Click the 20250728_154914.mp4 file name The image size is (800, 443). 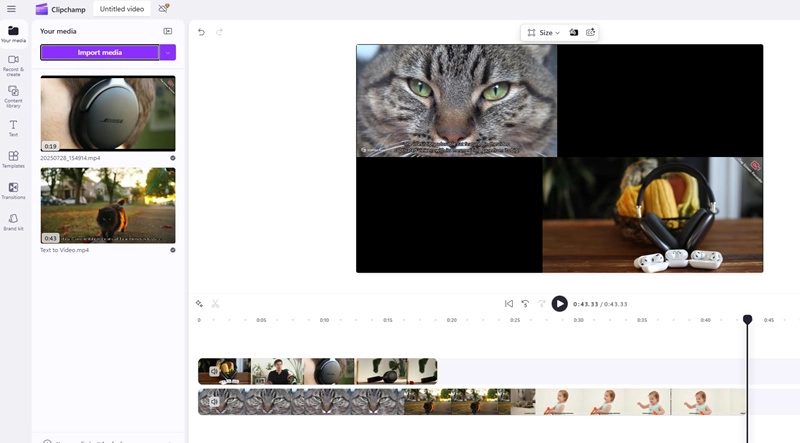[70, 158]
